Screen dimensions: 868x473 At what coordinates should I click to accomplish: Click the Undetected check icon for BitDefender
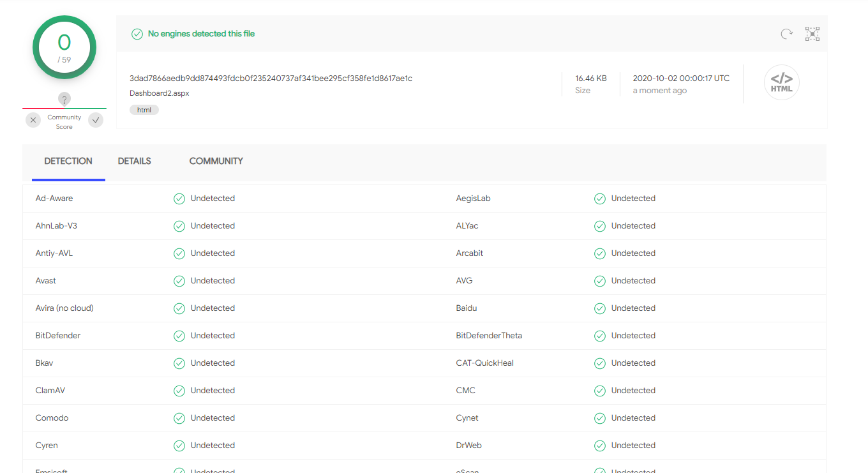click(179, 336)
